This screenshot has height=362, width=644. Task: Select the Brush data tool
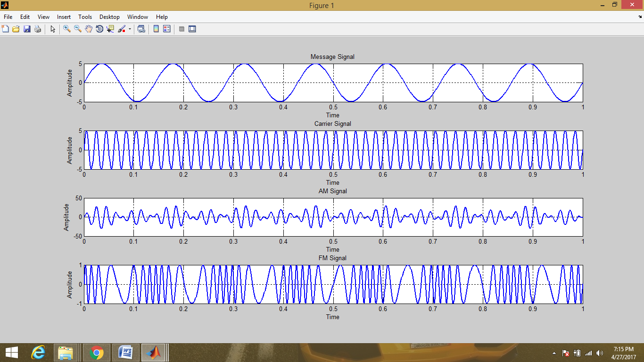point(122,29)
